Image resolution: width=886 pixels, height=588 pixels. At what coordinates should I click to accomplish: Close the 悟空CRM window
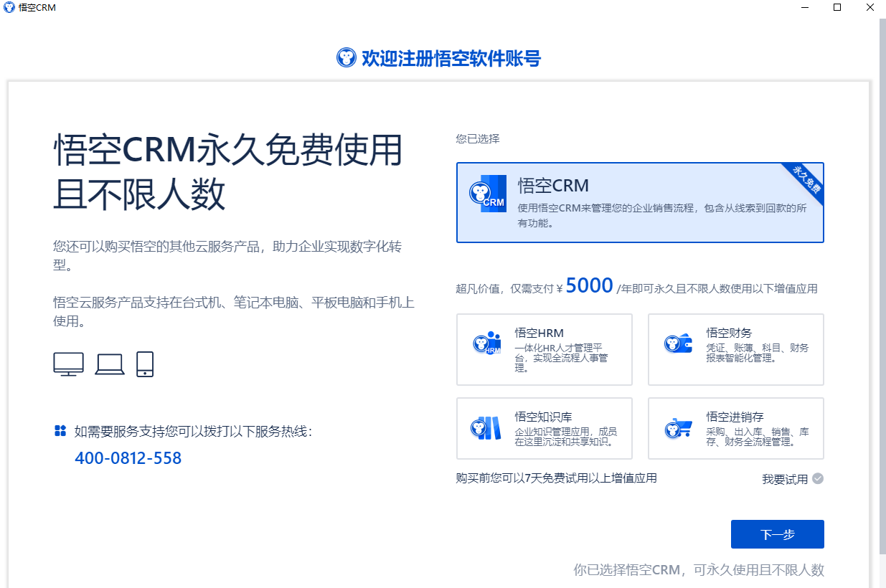[869, 7]
